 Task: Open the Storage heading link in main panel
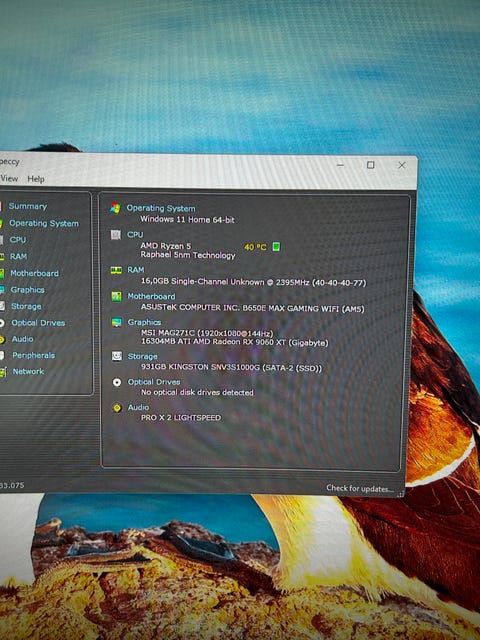pyautogui.click(x=142, y=356)
